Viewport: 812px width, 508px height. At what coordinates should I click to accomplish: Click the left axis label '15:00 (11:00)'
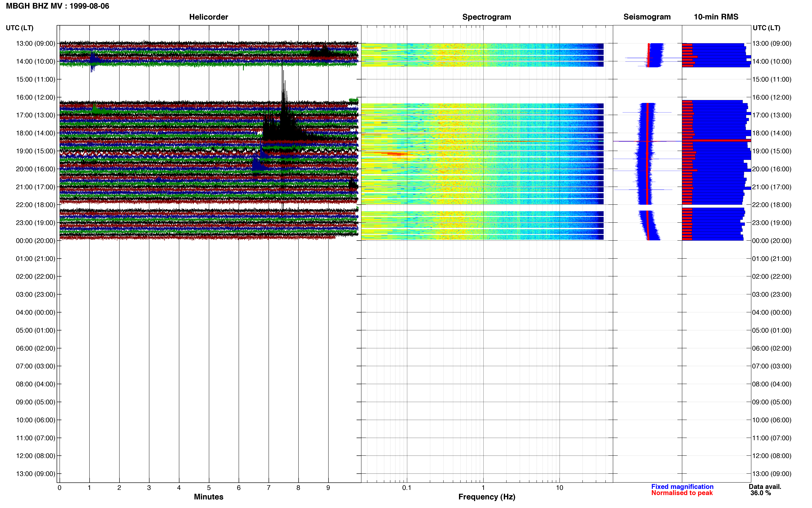coord(36,79)
